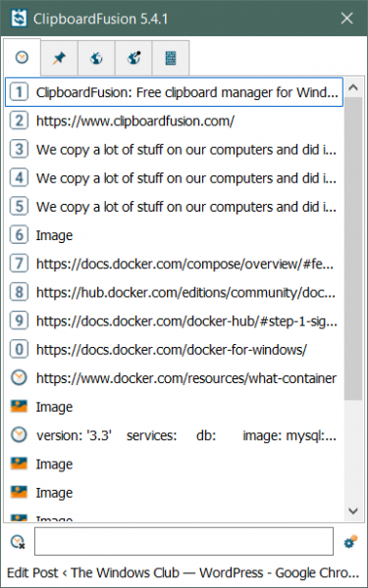This screenshot has width=368, height=588.
Task: Select the docs.docker.com/docker-for-windows entry
Action: [x=174, y=350]
